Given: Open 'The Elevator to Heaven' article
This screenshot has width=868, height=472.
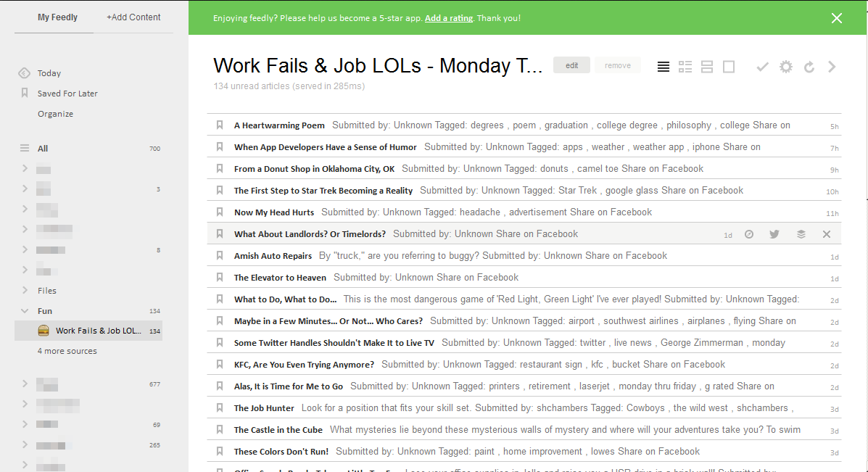Looking at the screenshot, I should (x=280, y=277).
